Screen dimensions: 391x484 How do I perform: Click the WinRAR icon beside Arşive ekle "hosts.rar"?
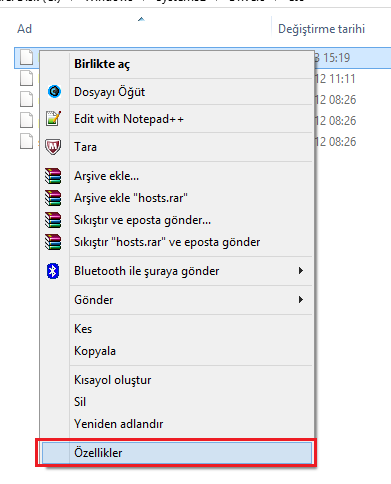53,198
